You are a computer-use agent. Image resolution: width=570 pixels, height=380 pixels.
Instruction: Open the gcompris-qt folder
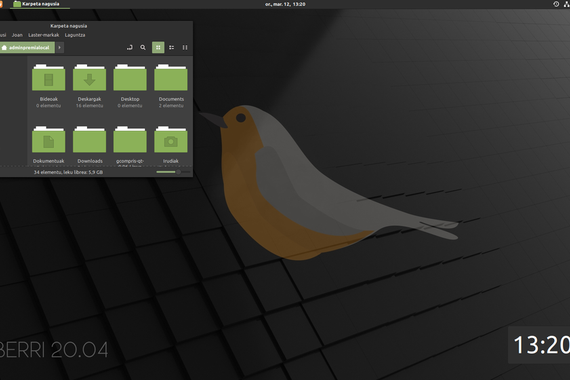coord(130,140)
